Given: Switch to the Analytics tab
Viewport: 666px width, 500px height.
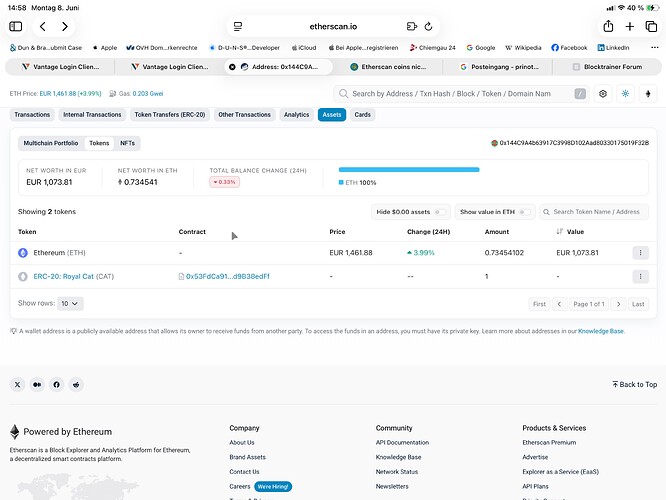Looking at the screenshot, I should pos(296,115).
